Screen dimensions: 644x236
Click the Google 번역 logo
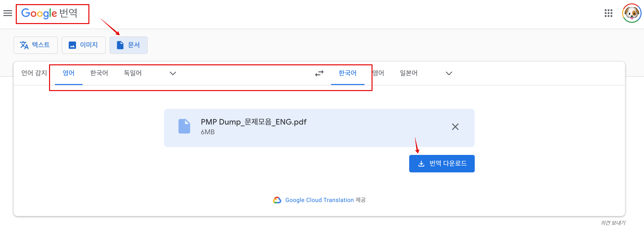click(49, 13)
